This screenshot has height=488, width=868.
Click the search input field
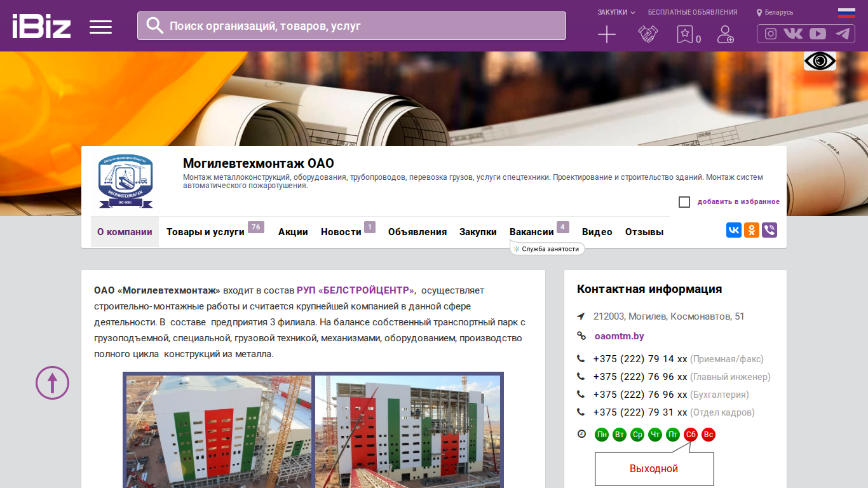tap(351, 26)
